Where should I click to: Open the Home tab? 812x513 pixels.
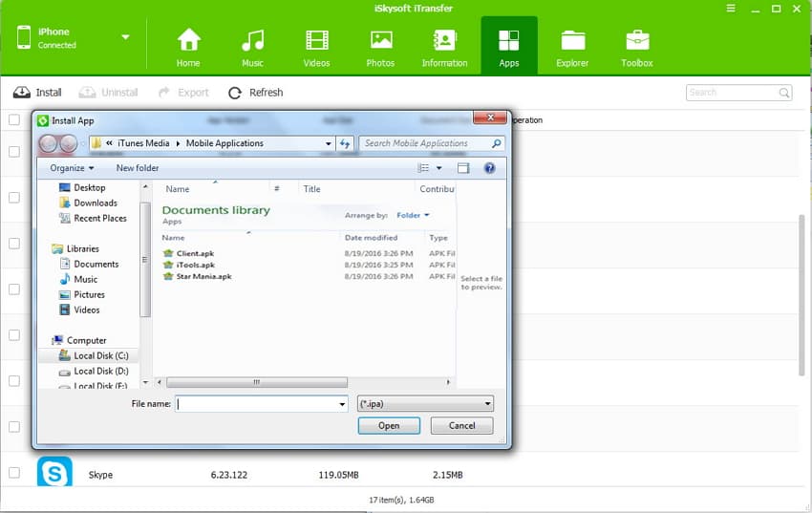pos(188,48)
